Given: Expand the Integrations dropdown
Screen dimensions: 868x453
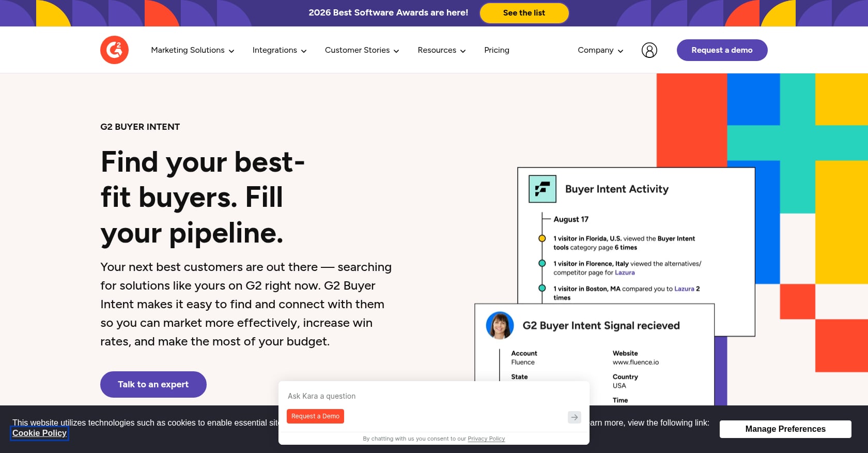Looking at the screenshot, I should tap(280, 50).
